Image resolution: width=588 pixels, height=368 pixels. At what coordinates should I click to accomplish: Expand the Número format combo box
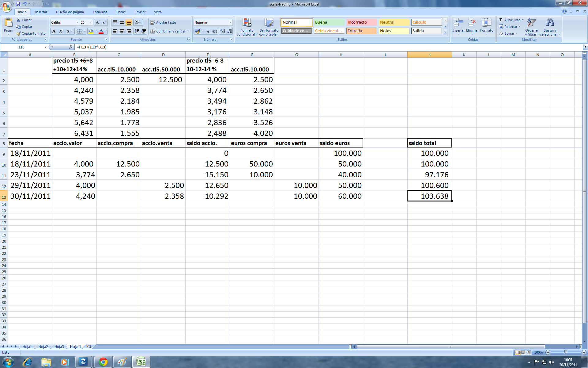pyautogui.click(x=230, y=22)
